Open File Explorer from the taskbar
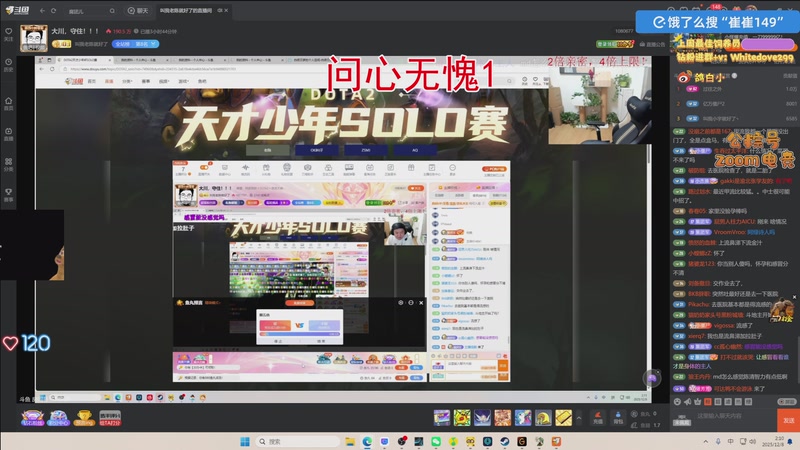This screenshot has height=450, width=800. 350,441
